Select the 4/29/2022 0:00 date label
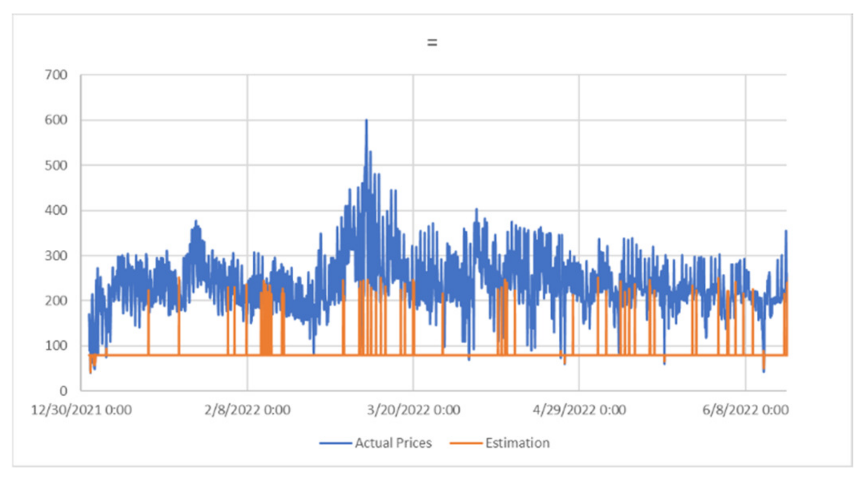Screen dimensions: 868x481 click(x=579, y=410)
